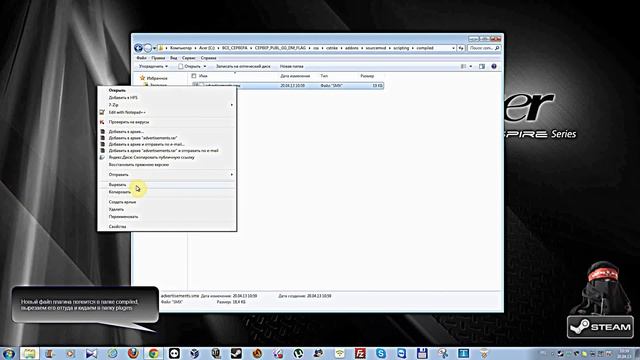Click the Новая папка button
The height and width of the screenshot is (360, 640).
click(291, 66)
